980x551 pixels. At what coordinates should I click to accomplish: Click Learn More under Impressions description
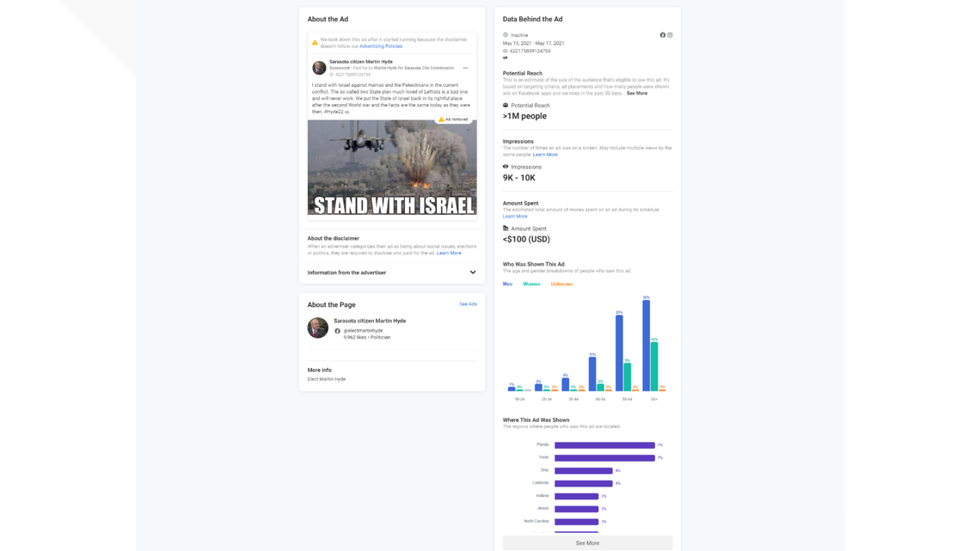[x=545, y=155]
